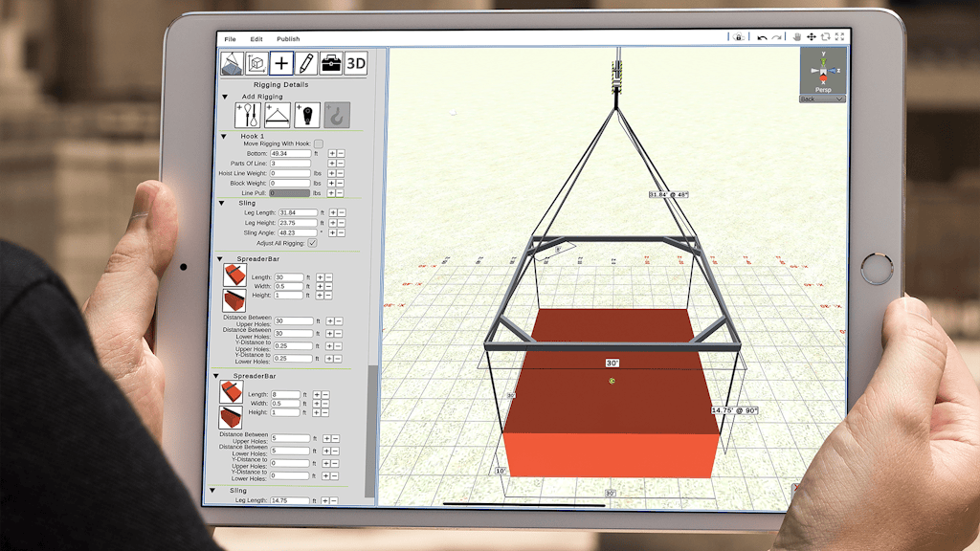Viewport: 980px width, 551px height.
Task: Collapse the Add Rigging section
Action: point(224,97)
